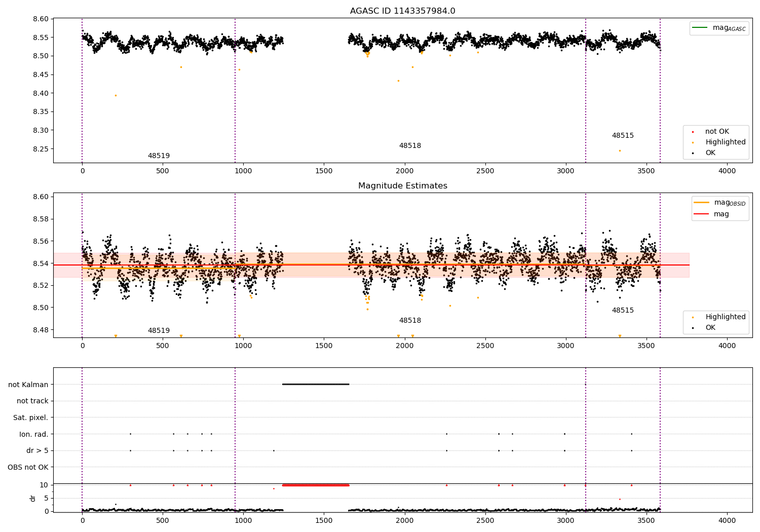
Task: Click the 2500 x-axis tick on middle plot
Action: coord(485,346)
